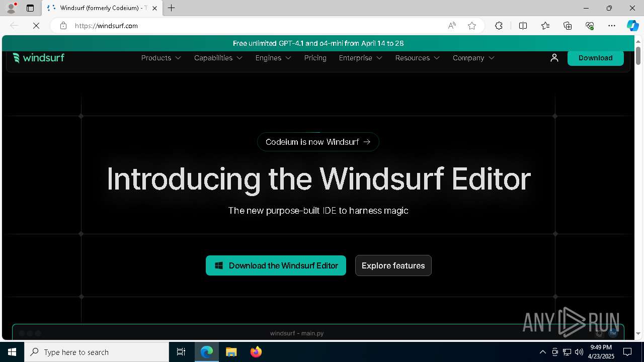Expand the Engines menu

pyautogui.click(x=273, y=58)
